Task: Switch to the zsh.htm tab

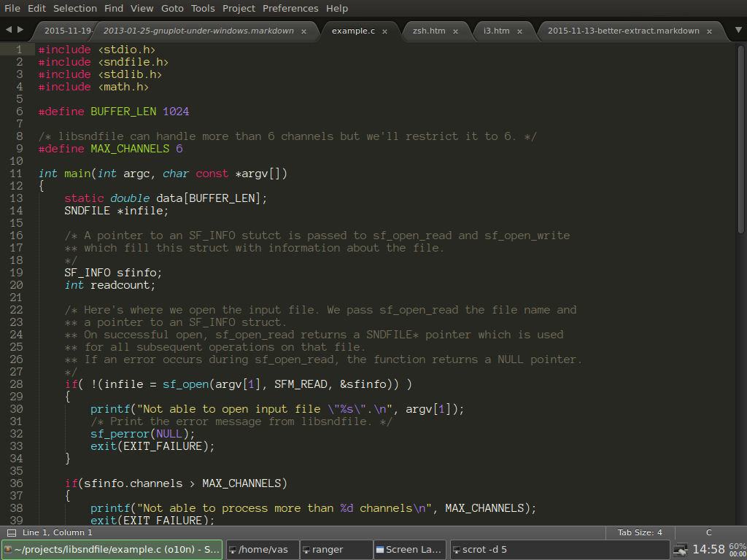Action: coord(429,31)
